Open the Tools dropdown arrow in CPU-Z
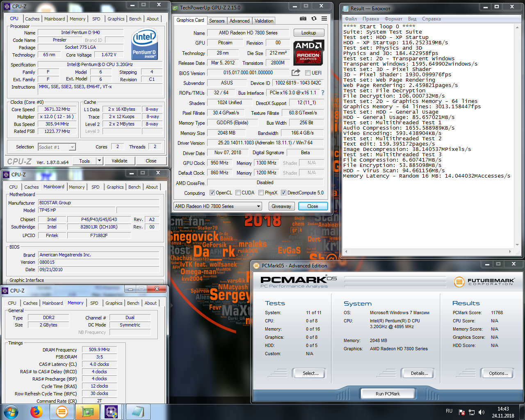525x420 pixels. [99, 161]
